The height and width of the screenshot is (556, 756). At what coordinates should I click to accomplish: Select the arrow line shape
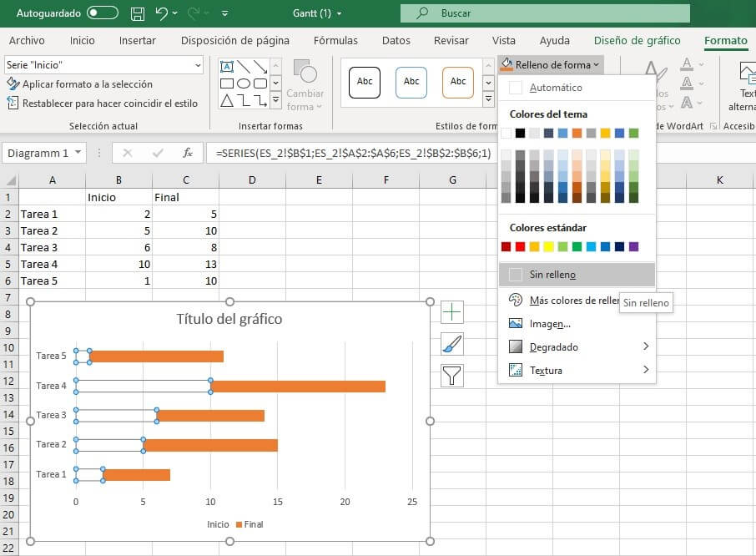(260, 67)
